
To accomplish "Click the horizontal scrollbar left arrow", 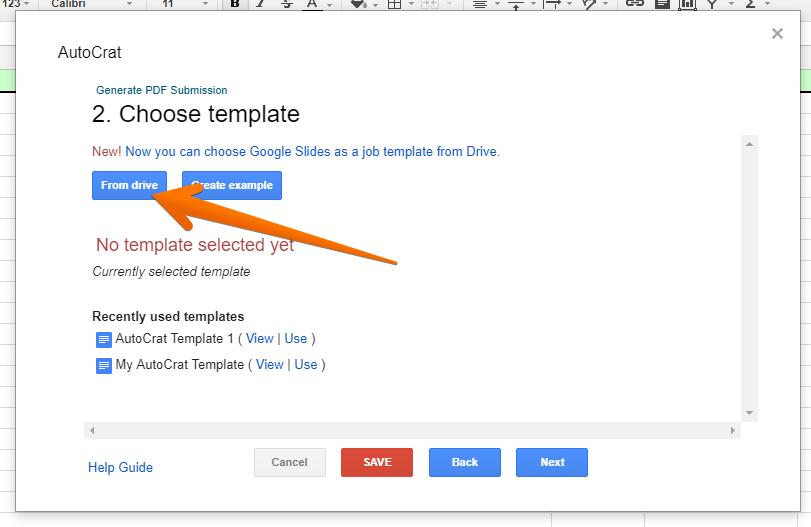I will tap(92, 431).
